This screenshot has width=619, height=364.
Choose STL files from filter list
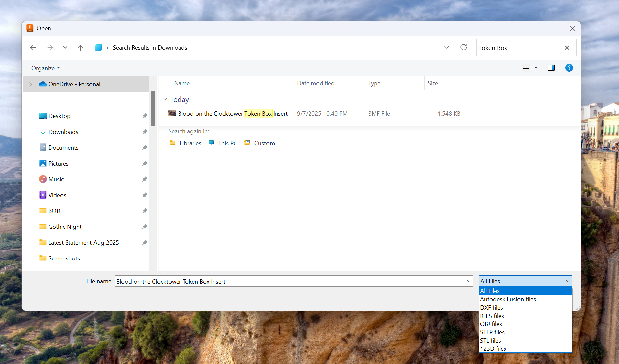click(x=525, y=341)
